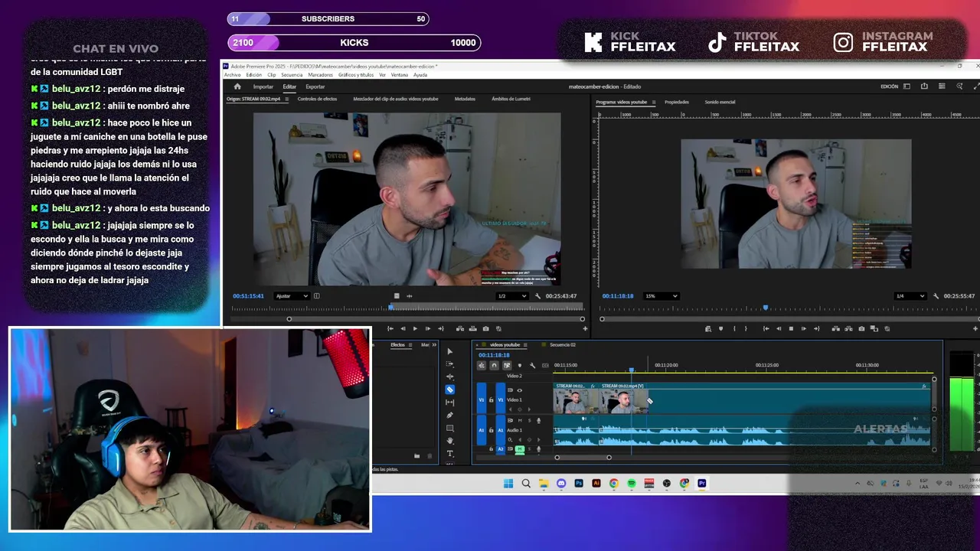980x551 pixels.
Task: Toggle lock on Video 1 track
Action: pos(491,399)
